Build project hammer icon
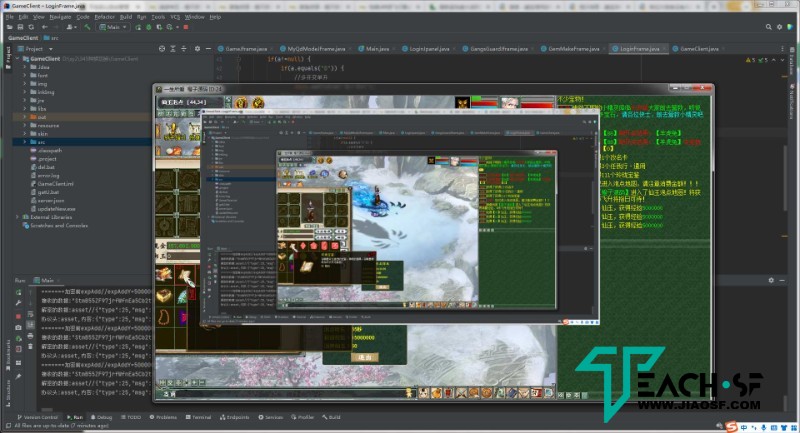 tap(87, 27)
